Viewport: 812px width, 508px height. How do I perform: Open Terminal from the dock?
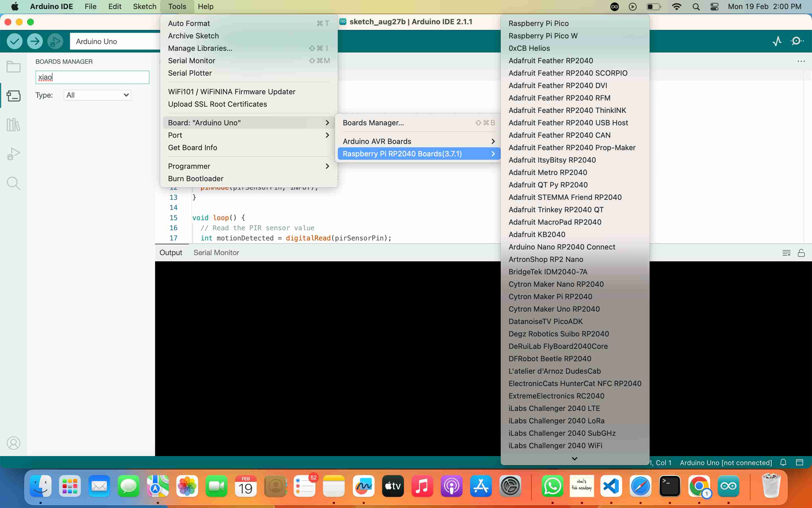tap(670, 486)
